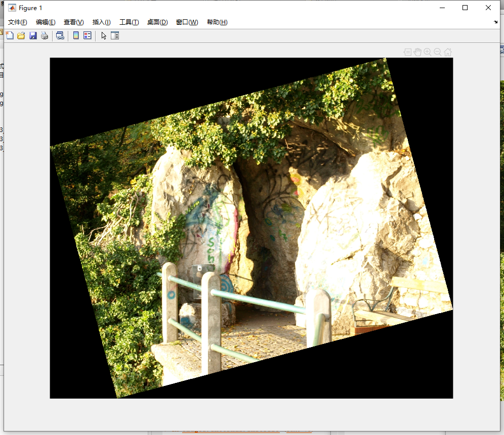
Task: Open the 插入 menu
Action: pyautogui.click(x=101, y=22)
